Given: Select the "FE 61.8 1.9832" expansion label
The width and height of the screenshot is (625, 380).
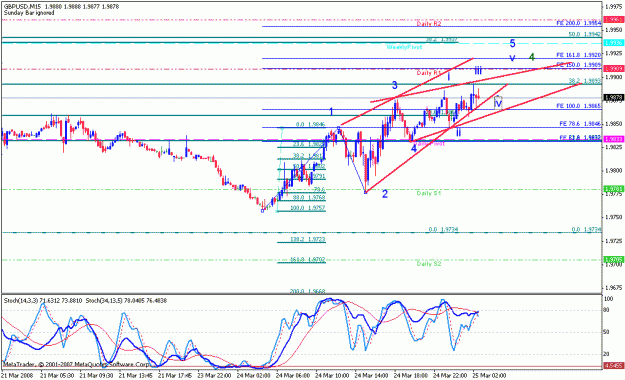Looking at the screenshot, I should (580, 137).
